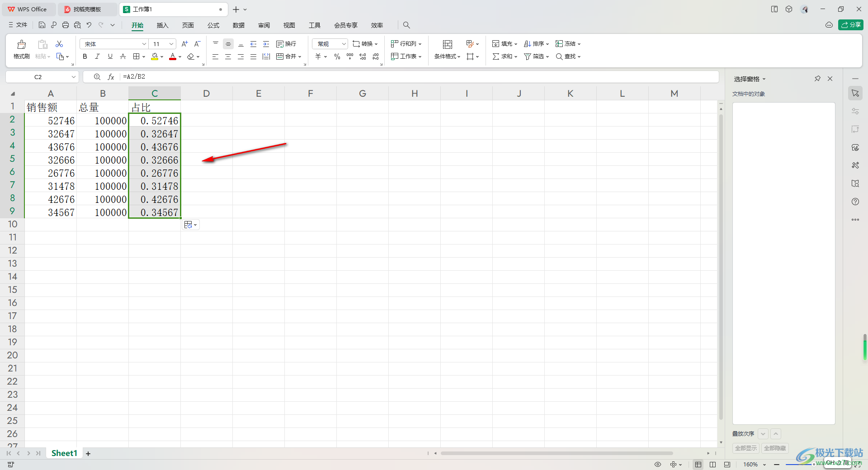Viewport: 868px width, 470px height.
Task: Open the Rows and Columns (行和列) menu
Action: (406, 44)
